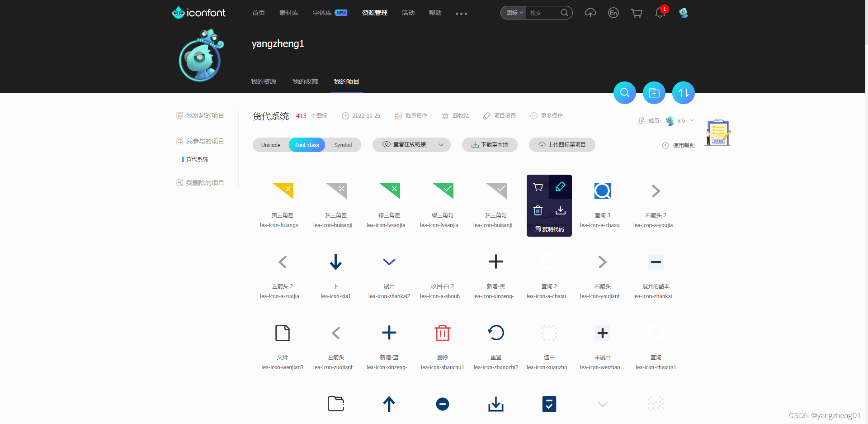Open 帮助 in top navigation
868x424 pixels.
tap(435, 13)
